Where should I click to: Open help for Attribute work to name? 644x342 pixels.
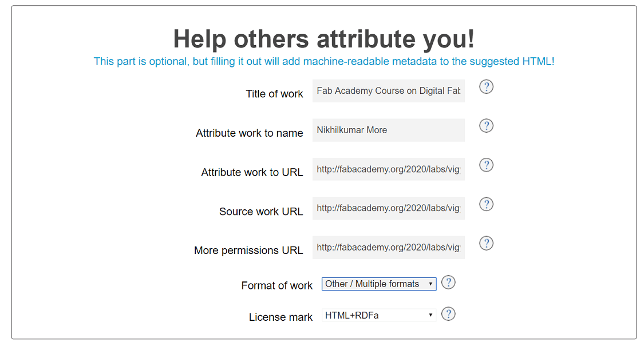[486, 126]
